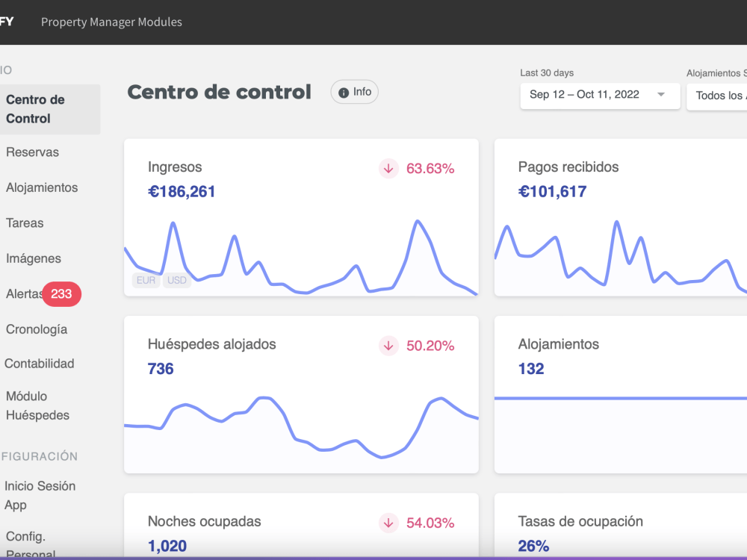
Task: Click the 1,020 Noches ocupadas value
Action: [167, 546]
